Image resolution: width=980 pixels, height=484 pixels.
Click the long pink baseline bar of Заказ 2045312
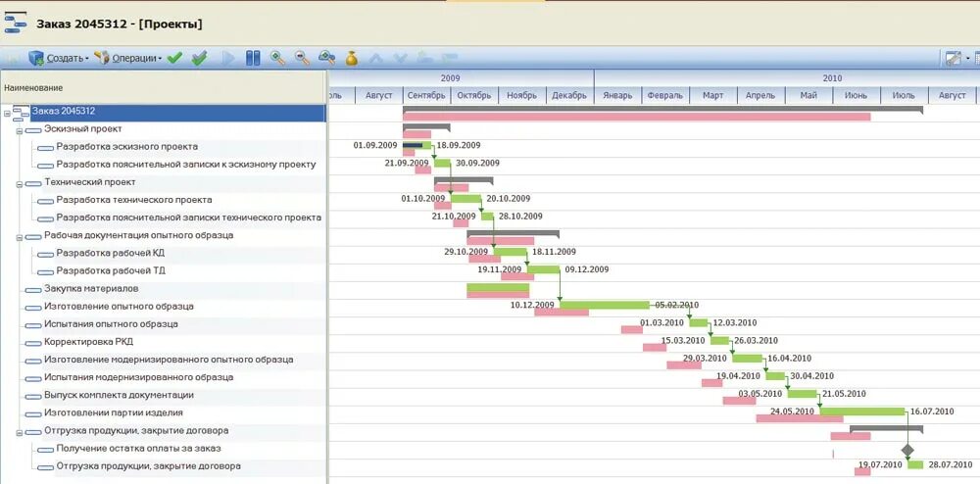coord(637,117)
